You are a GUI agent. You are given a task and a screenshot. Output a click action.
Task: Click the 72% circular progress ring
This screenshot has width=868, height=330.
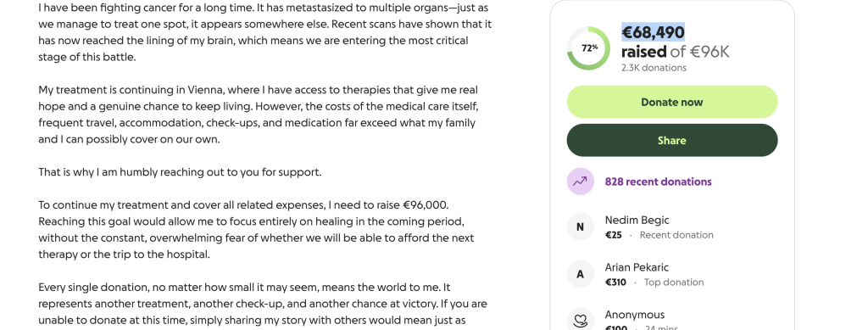pos(588,48)
